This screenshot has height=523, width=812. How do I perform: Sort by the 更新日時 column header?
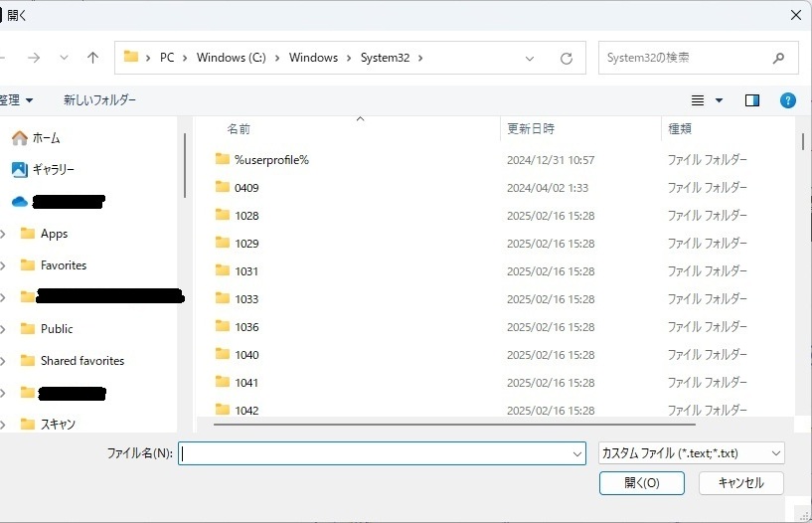coord(531,128)
